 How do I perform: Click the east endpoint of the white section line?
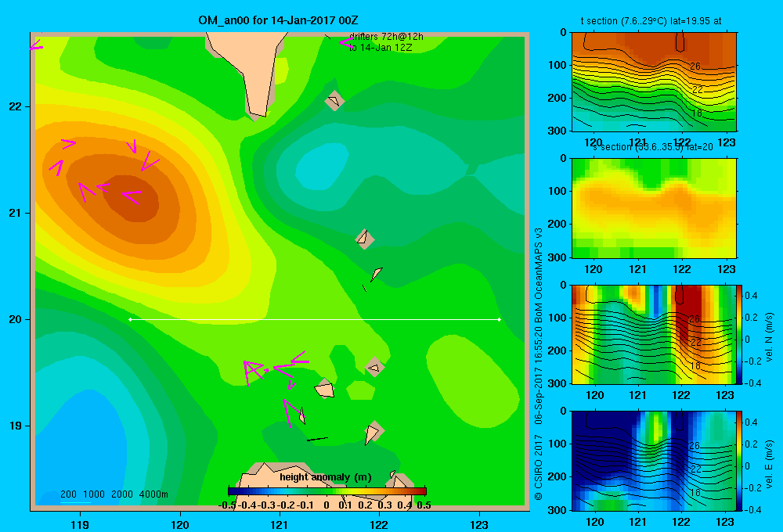pos(500,319)
